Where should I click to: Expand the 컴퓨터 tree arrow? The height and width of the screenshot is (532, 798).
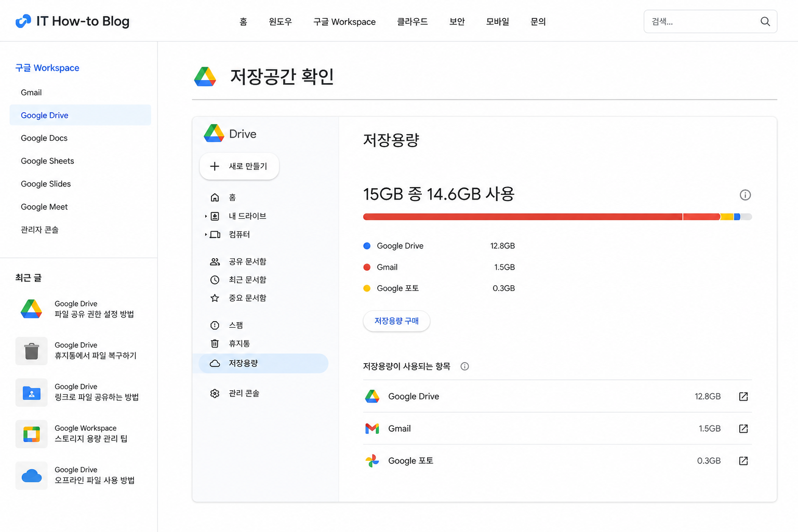206,235
